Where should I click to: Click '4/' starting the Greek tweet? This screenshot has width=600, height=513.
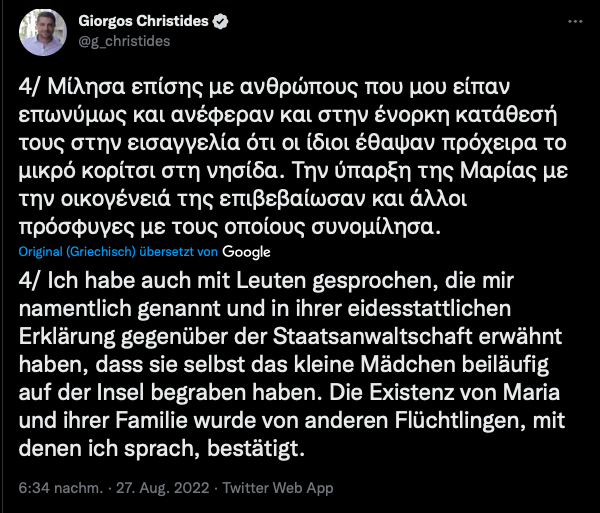click(x=29, y=87)
